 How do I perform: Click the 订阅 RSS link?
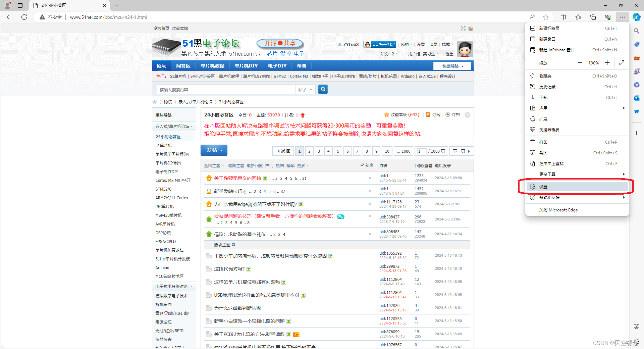(433, 115)
